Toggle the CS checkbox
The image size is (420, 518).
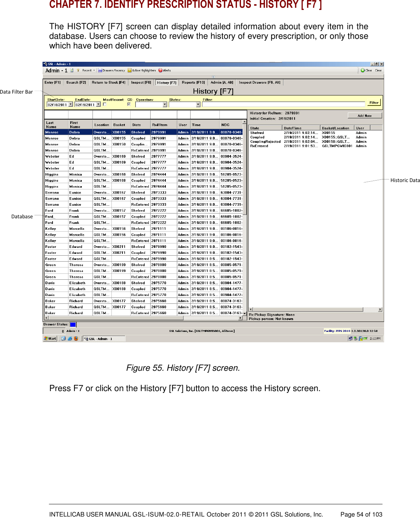129,104
